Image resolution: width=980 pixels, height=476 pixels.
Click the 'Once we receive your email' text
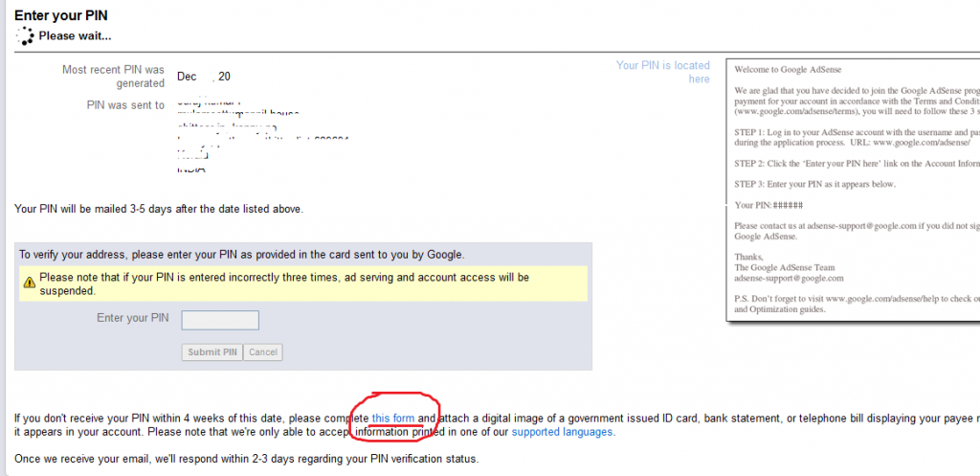point(246,459)
